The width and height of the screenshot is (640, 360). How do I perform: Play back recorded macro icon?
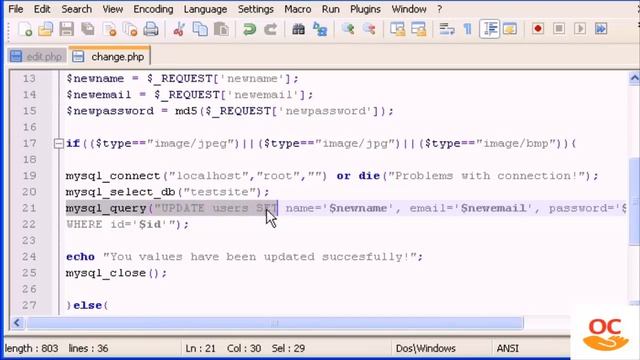click(x=580, y=29)
